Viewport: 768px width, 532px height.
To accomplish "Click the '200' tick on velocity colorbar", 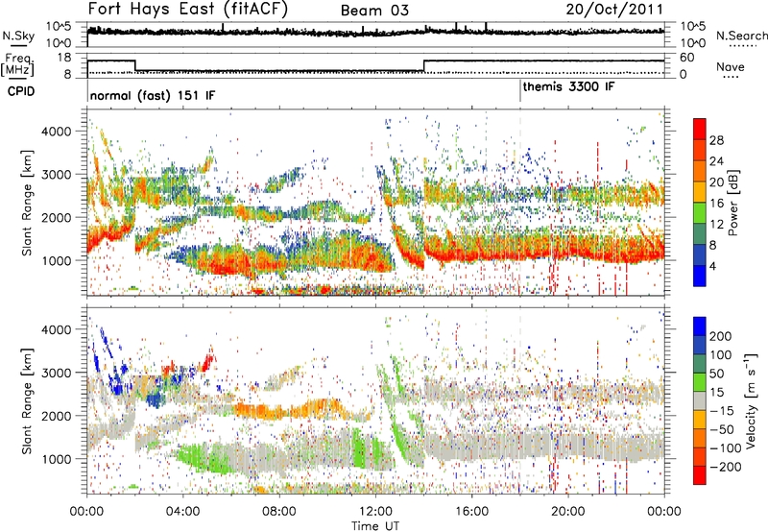I will coord(721,336).
